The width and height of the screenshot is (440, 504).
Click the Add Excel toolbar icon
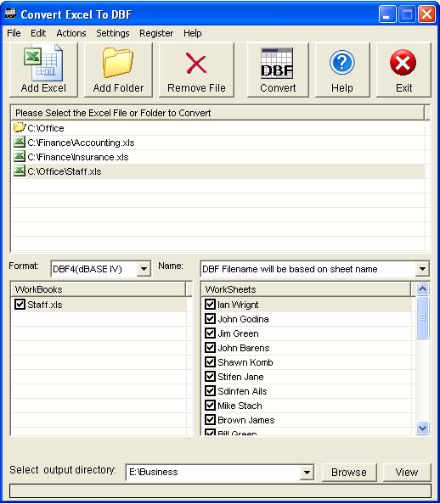(x=43, y=64)
